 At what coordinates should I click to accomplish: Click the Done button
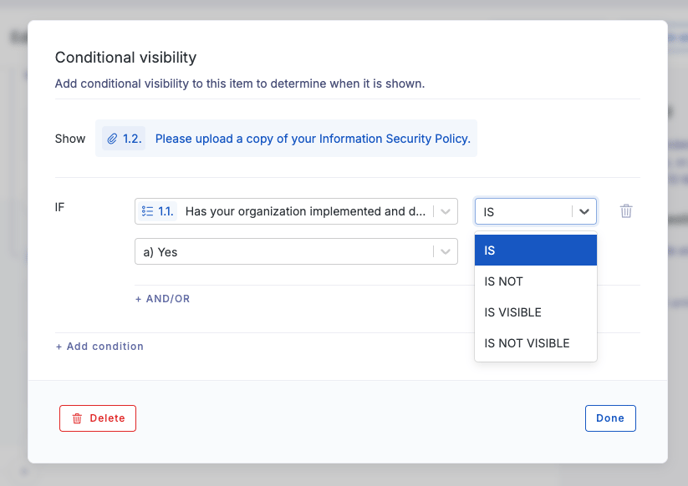point(610,418)
